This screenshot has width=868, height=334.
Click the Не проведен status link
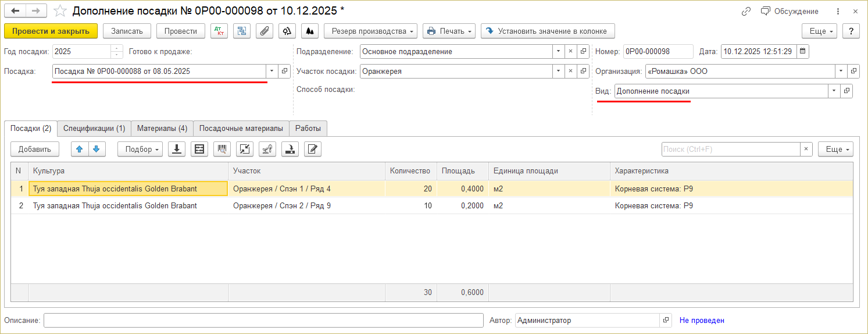[x=702, y=320]
